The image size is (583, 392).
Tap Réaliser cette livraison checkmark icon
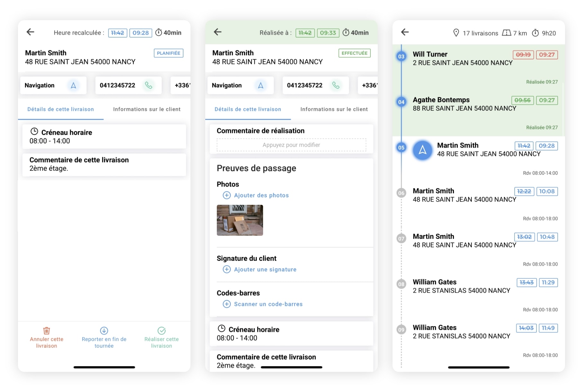tap(162, 331)
